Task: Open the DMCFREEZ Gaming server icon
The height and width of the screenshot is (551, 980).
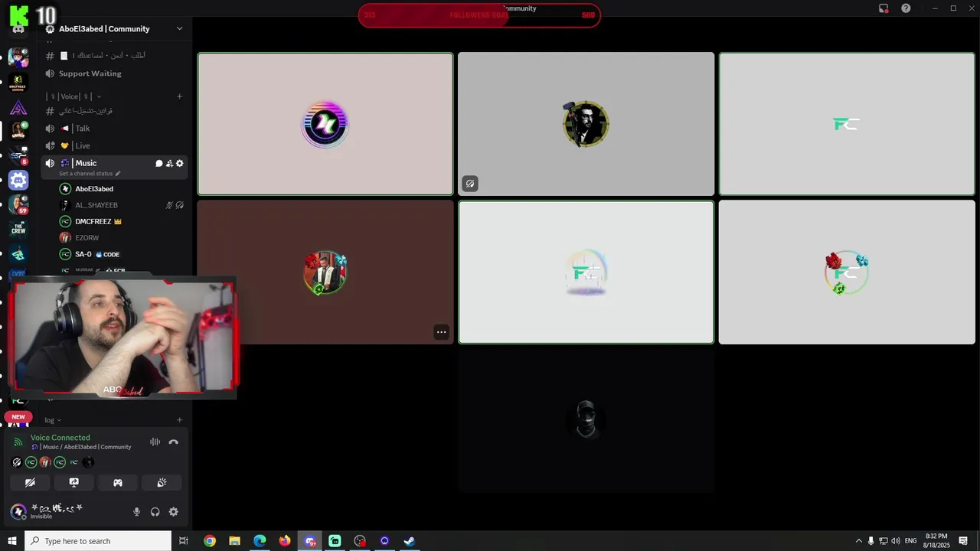Action: click(18, 82)
